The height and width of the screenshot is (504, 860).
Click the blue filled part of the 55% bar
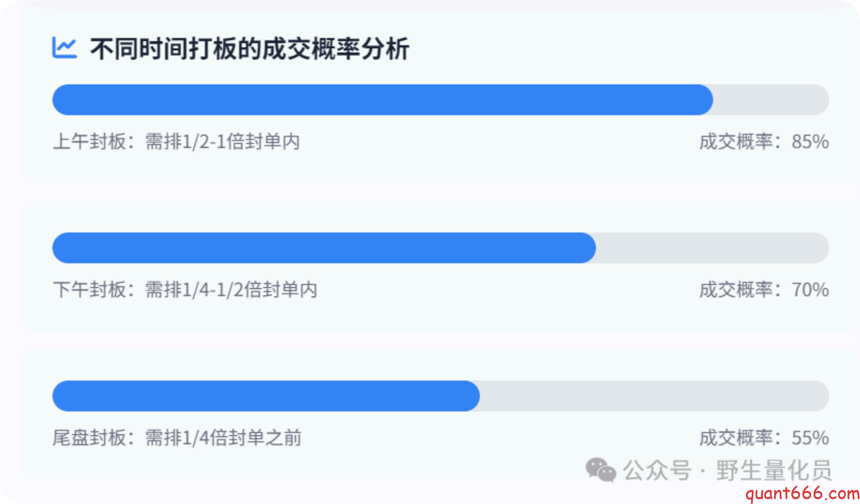(266, 396)
